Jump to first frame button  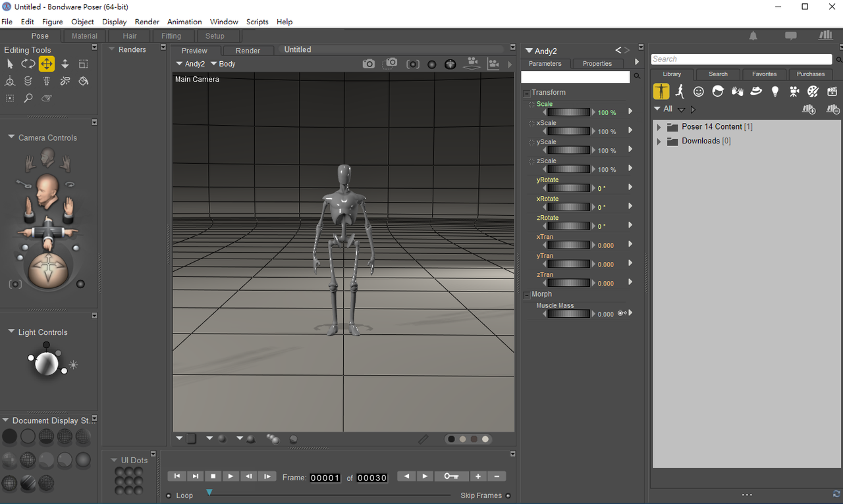pyautogui.click(x=177, y=476)
